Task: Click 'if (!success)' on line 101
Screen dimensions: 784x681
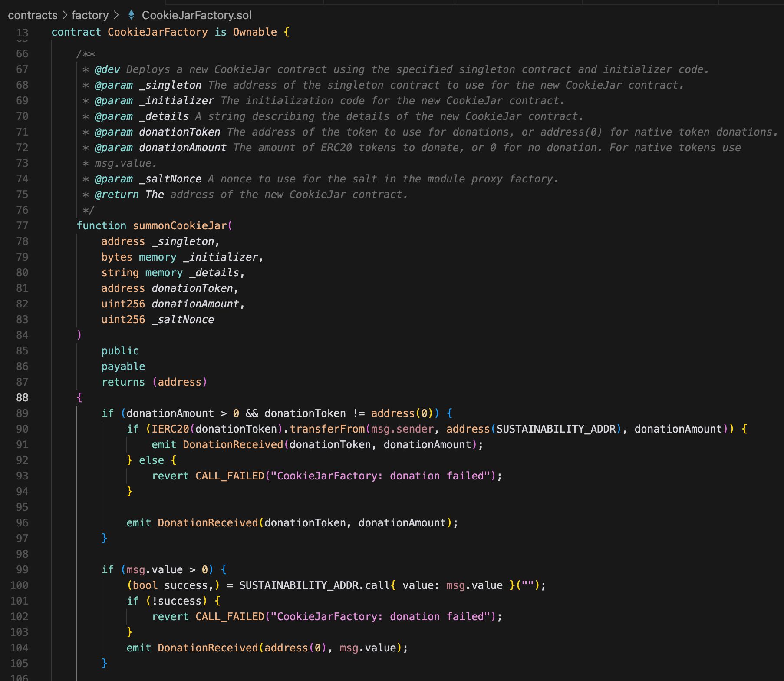Action: pyautogui.click(x=167, y=601)
